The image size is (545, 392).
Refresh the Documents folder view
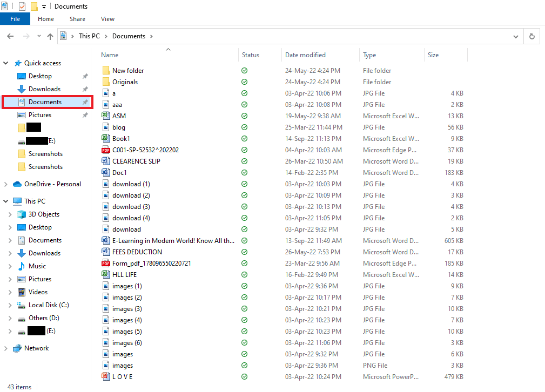[532, 36]
